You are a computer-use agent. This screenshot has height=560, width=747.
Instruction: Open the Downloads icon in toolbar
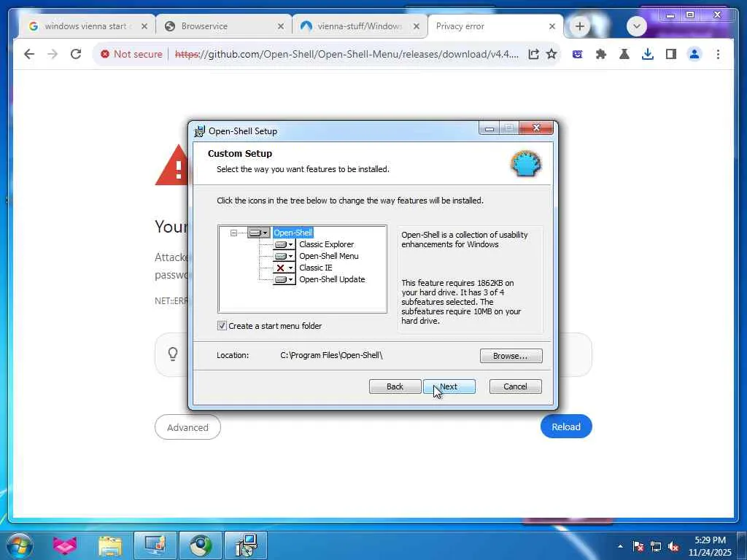click(x=648, y=54)
